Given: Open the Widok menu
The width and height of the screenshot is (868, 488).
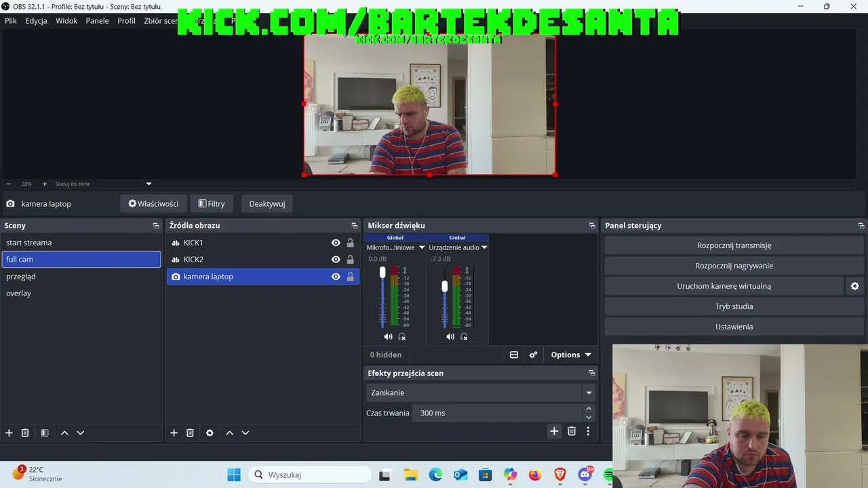Looking at the screenshot, I should tap(66, 21).
